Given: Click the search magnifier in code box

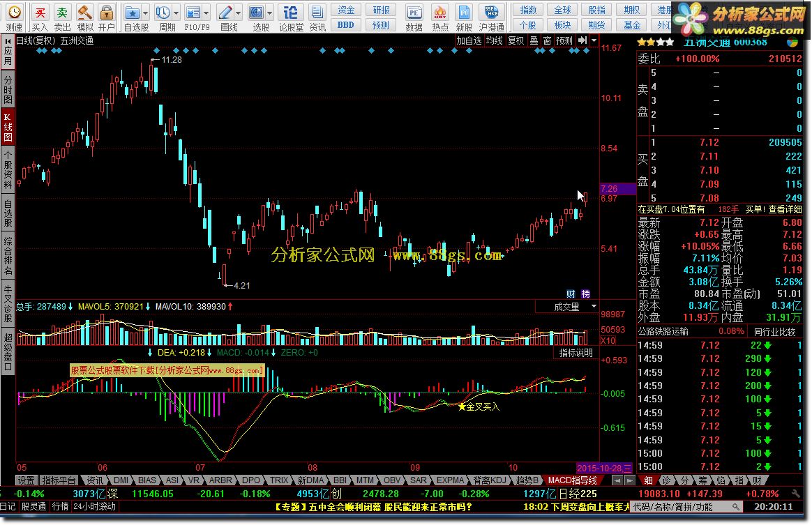Looking at the screenshot, I should click(735, 507).
